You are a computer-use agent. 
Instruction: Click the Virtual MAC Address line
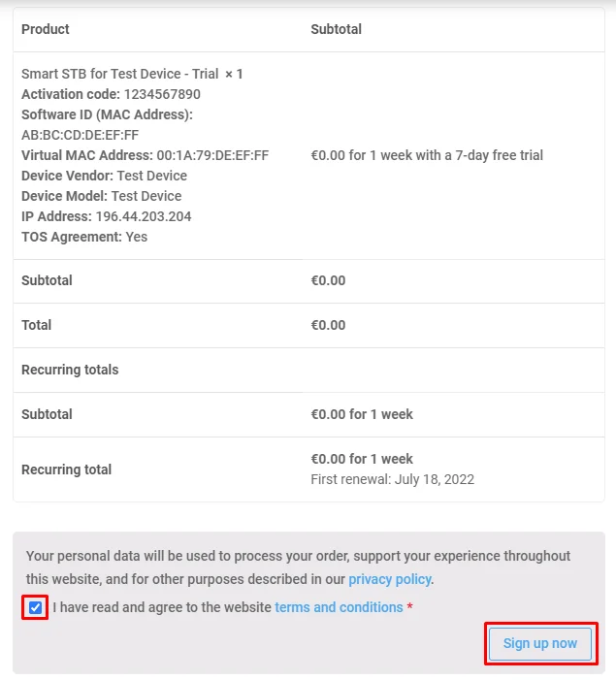(145, 155)
